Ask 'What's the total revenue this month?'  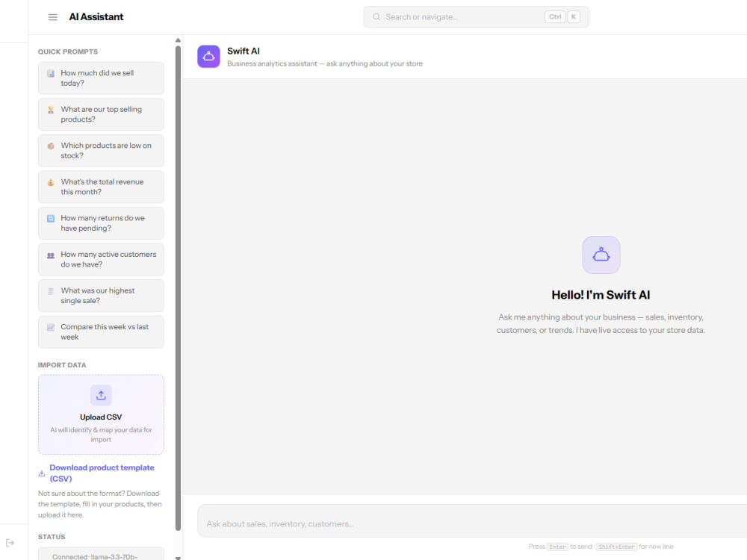(101, 187)
